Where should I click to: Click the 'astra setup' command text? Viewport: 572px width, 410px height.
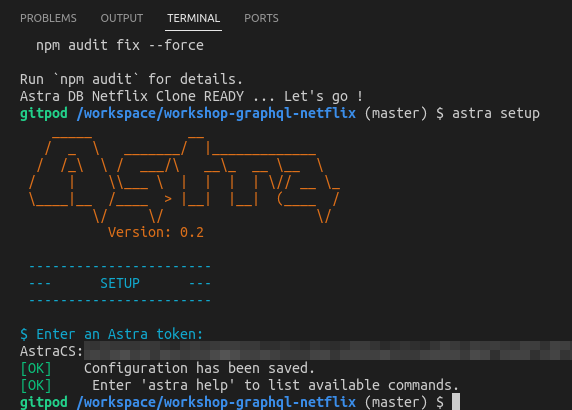(x=496, y=113)
